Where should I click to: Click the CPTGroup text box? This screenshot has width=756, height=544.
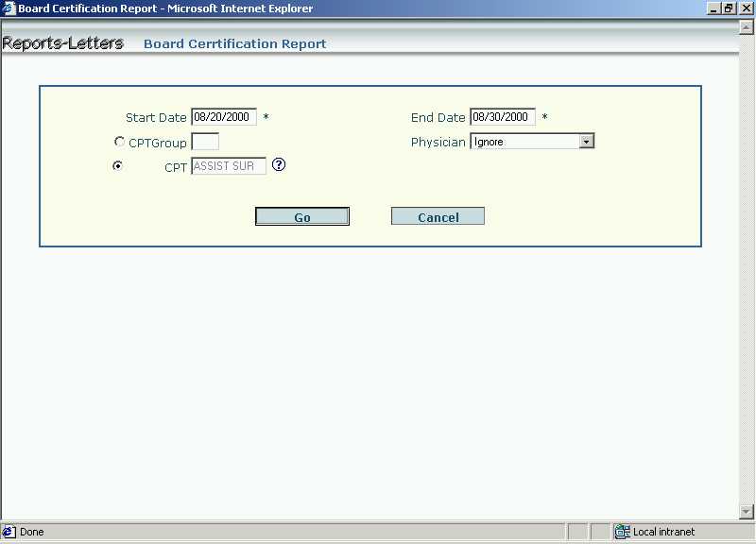click(205, 142)
